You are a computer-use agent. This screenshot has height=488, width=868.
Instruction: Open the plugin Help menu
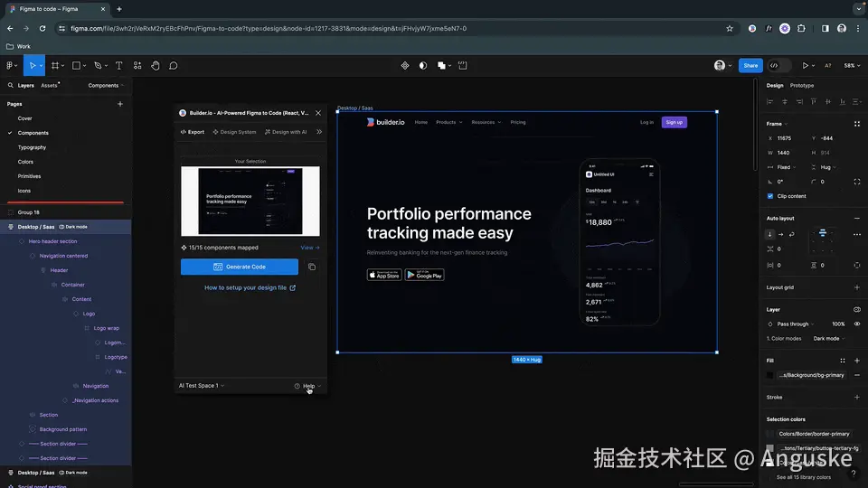(307, 386)
